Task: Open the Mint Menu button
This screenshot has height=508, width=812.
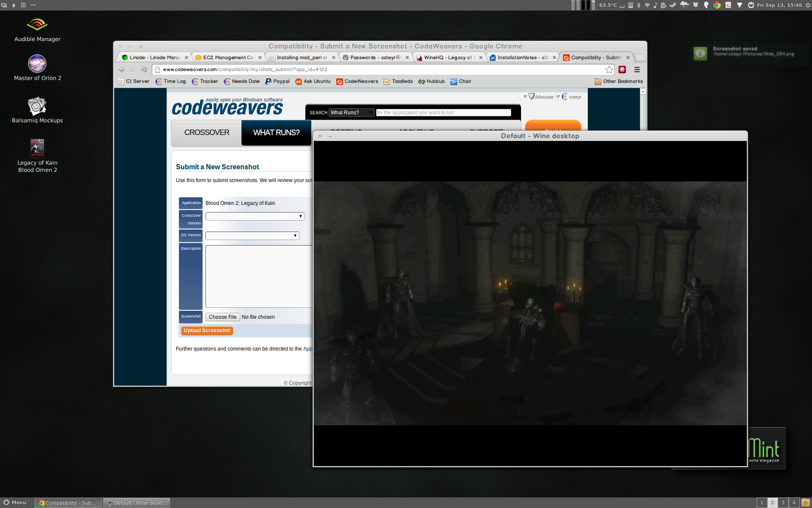Action: pyautogui.click(x=15, y=502)
